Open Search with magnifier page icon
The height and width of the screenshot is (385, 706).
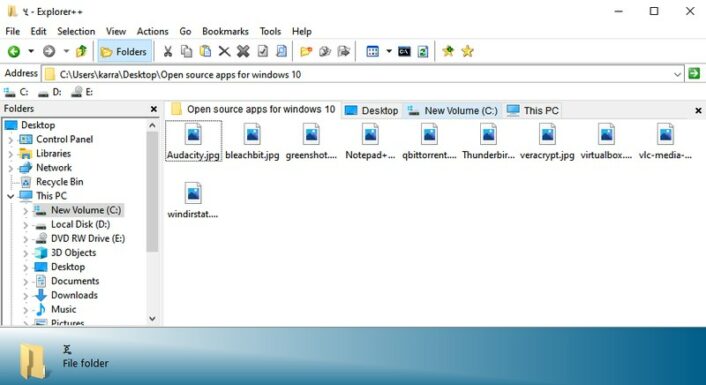(281, 51)
